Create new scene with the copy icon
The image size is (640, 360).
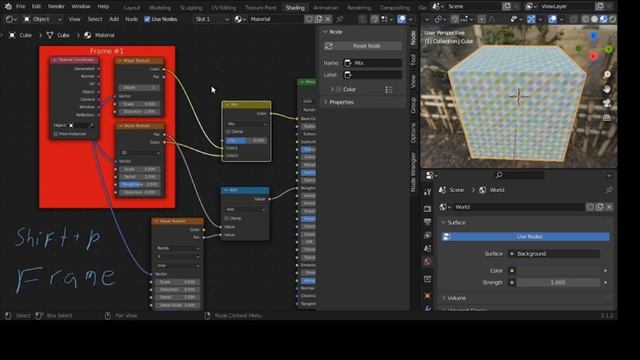coord(507,7)
